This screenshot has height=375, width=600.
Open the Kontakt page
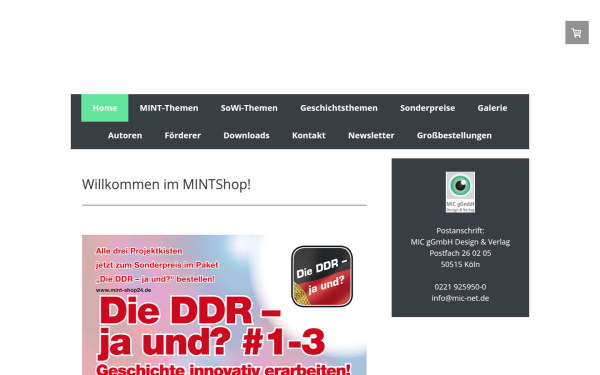[x=309, y=135]
